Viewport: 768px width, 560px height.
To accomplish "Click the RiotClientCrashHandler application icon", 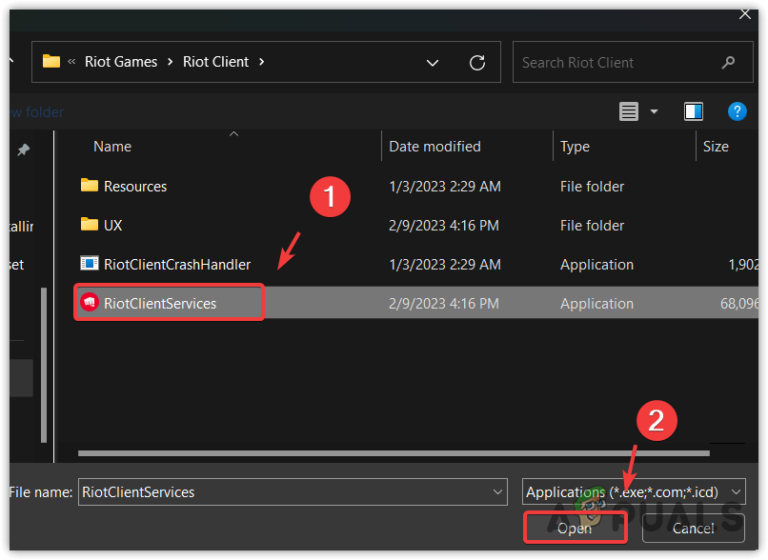I will [89, 264].
